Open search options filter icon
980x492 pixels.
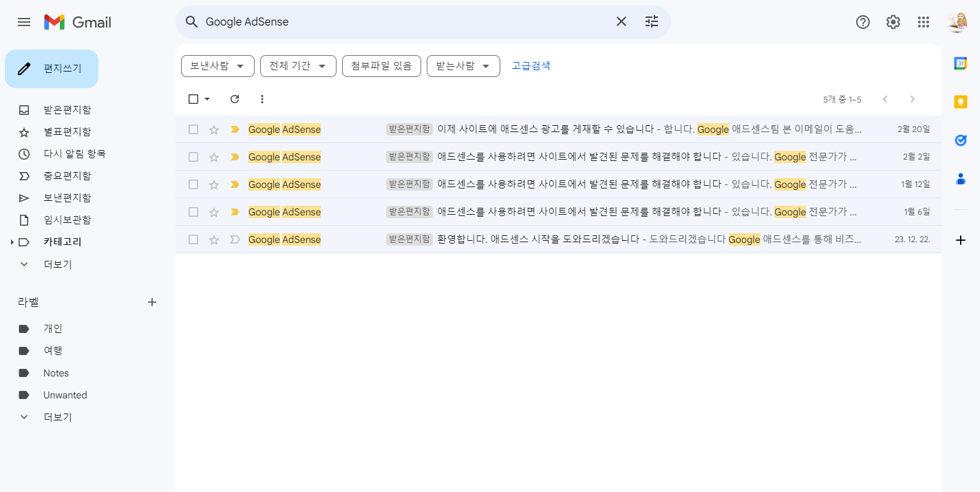pyautogui.click(x=652, y=22)
